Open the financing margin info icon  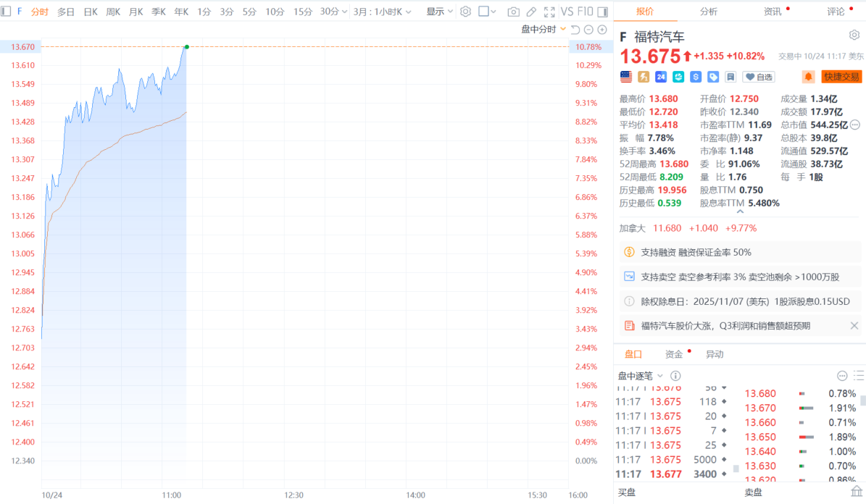[629, 252]
